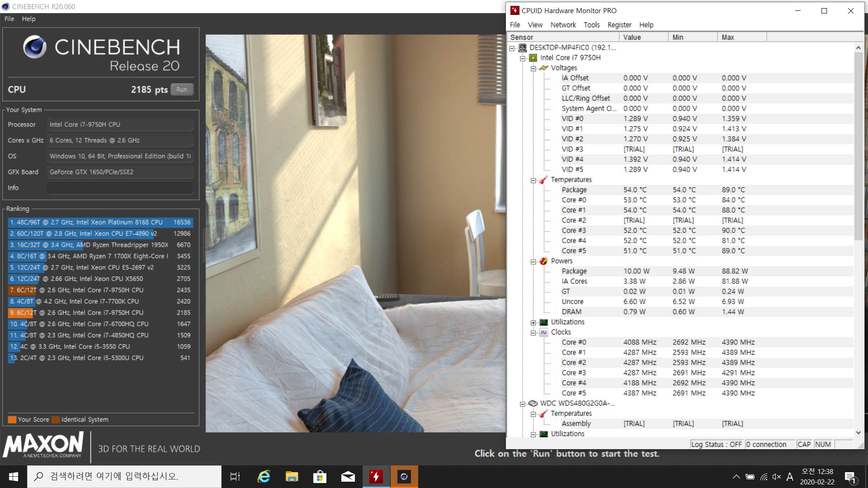Click the WDC drive thermometer icon

[544, 413]
